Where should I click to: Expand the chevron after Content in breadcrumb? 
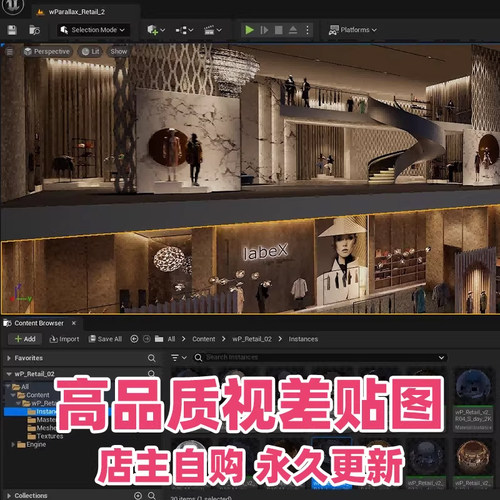(224, 339)
